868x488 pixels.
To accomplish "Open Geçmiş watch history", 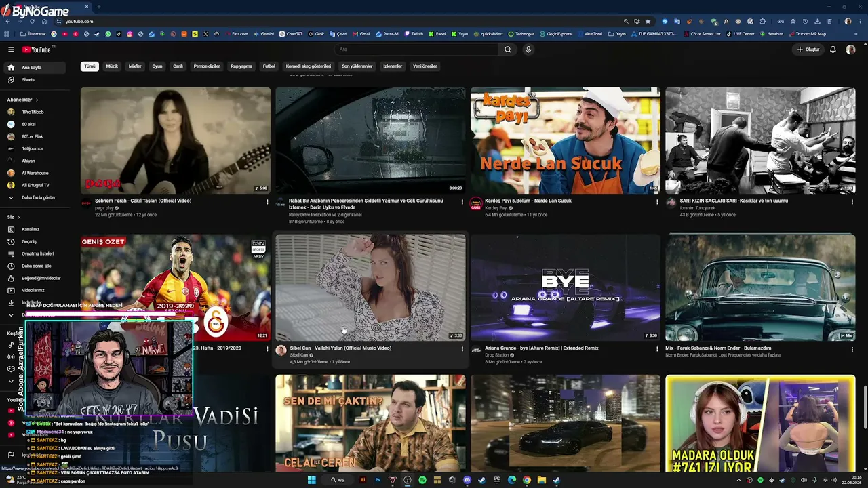I will (x=36, y=241).
